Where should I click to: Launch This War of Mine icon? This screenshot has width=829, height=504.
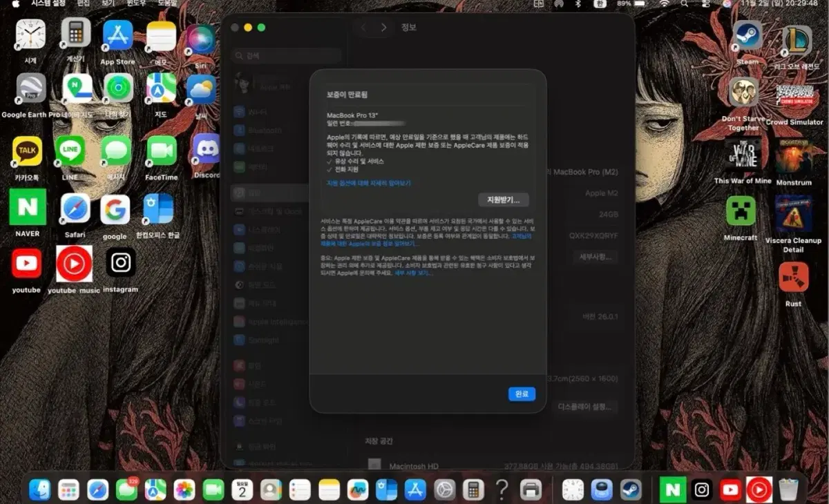pyautogui.click(x=743, y=155)
